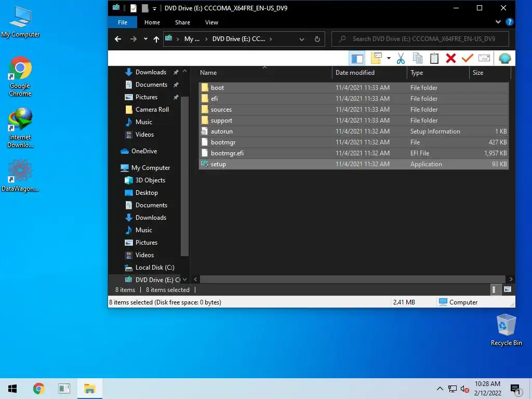The height and width of the screenshot is (399, 532).
Task: Select the autorun setup information file
Action: point(353,131)
